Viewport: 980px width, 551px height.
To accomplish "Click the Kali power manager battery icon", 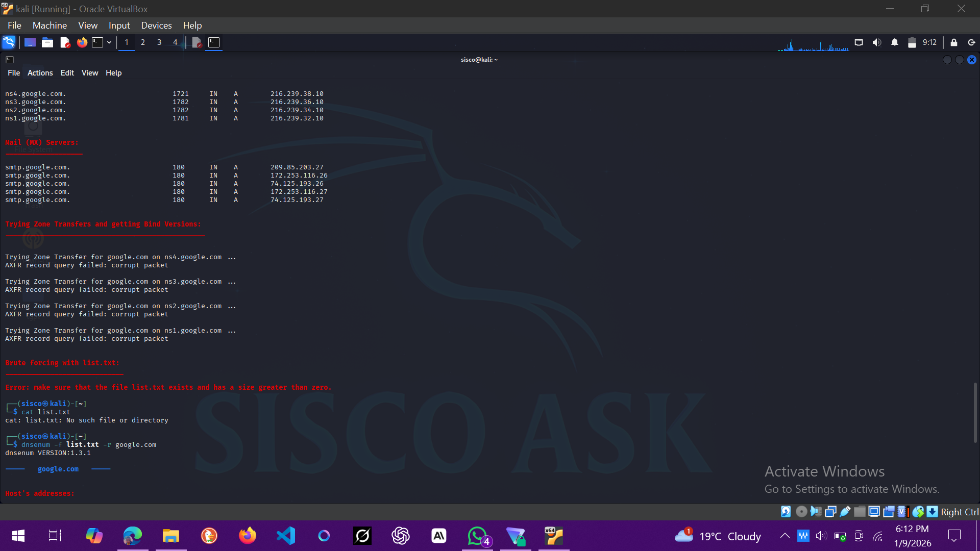I will click(x=912, y=42).
